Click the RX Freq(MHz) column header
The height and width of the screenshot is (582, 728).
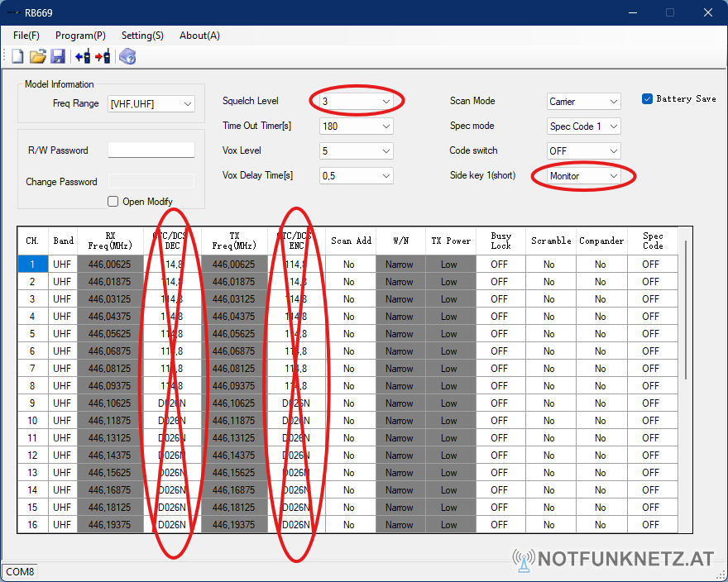pos(110,241)
